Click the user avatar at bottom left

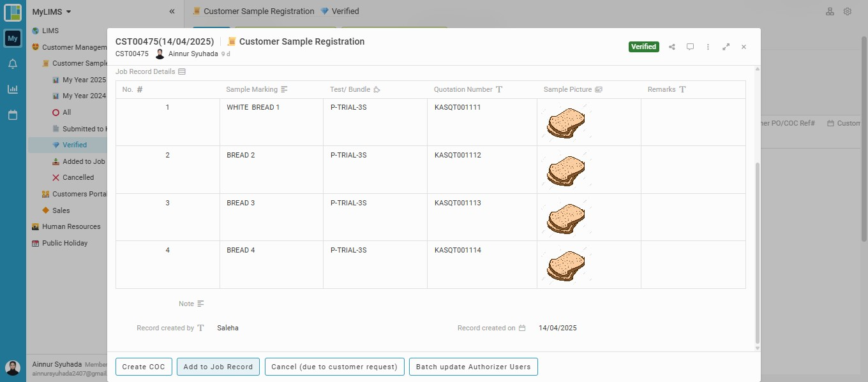pyautogui.click(x=13, y=368)
